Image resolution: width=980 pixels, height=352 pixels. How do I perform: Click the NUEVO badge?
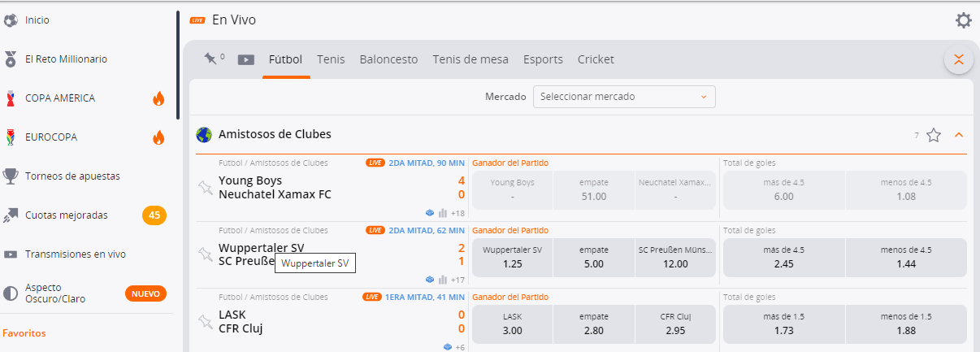coord(145,293)
